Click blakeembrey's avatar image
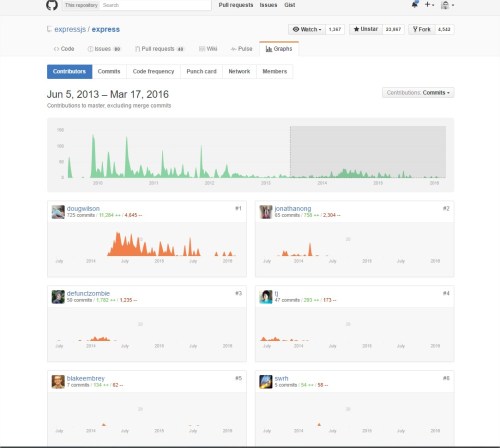500x448 pixels. [58, 382]
